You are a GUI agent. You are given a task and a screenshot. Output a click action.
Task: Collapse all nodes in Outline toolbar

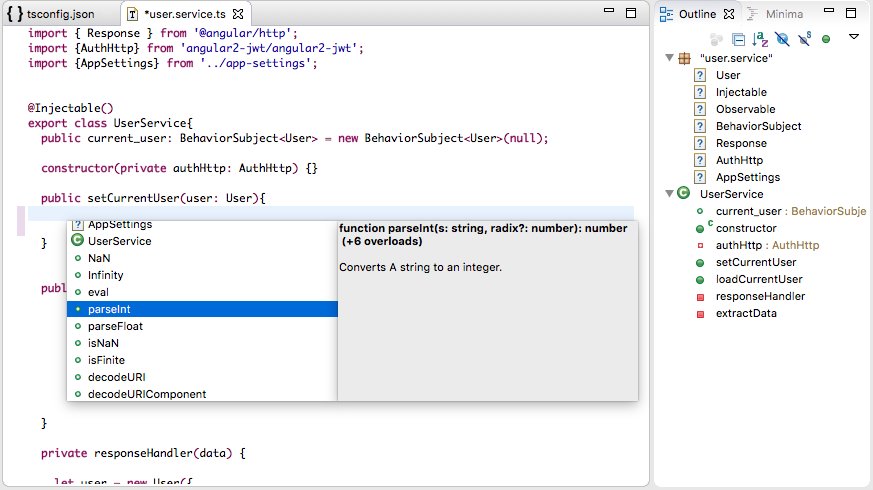(x=738, y=40)
